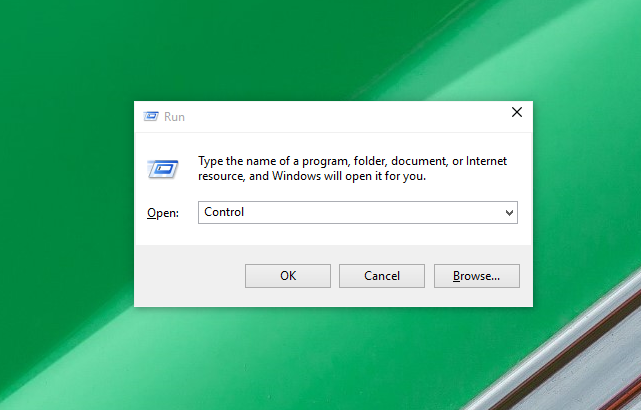Click the Run icon in title bar
The width and height of the screenshot is (641, 410).
point(151,117)
